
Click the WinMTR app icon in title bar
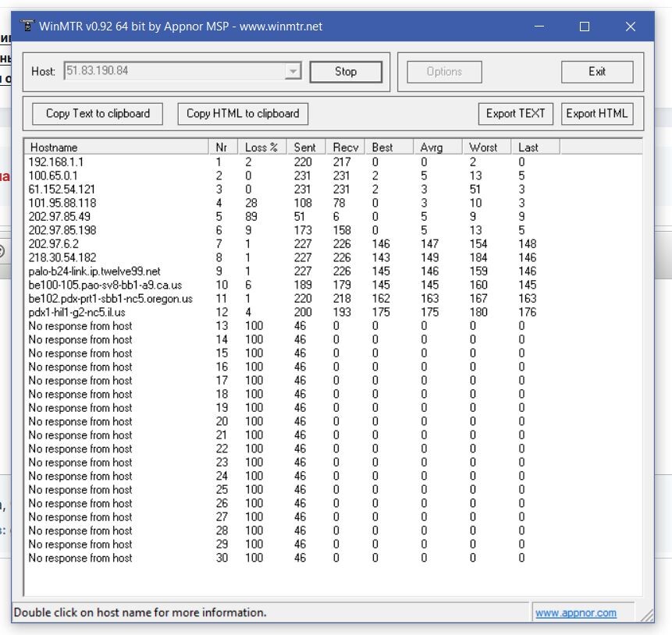(x=27, y=27)
